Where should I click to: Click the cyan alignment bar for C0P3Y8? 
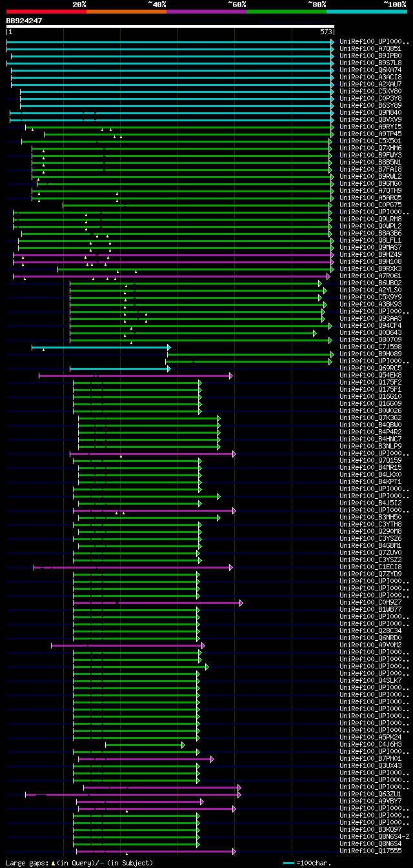pyautogui.click(x=177, y=98)
